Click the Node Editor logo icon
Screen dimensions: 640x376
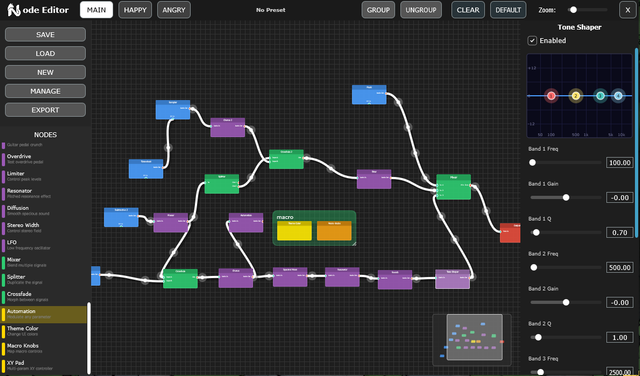[x=13, y=10]
